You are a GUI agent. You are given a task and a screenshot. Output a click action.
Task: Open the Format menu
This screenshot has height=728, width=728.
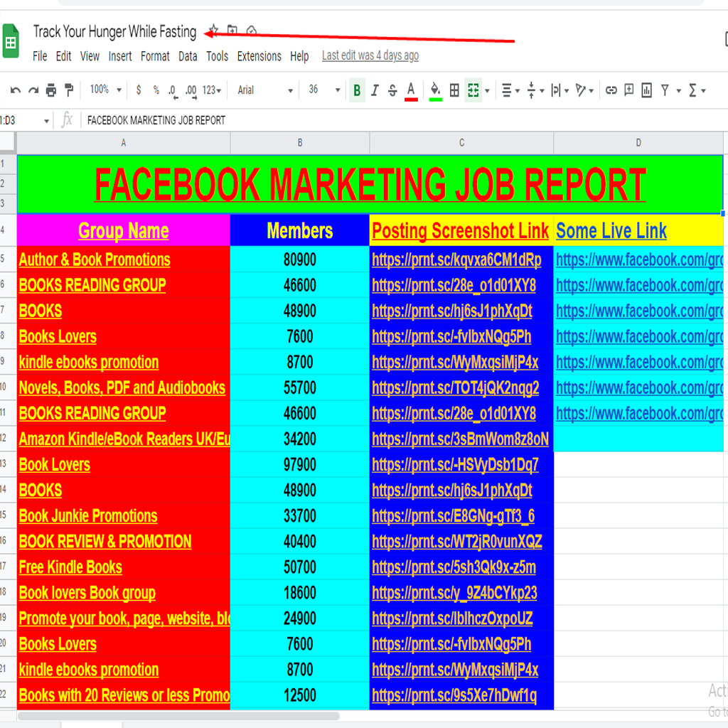155,56
